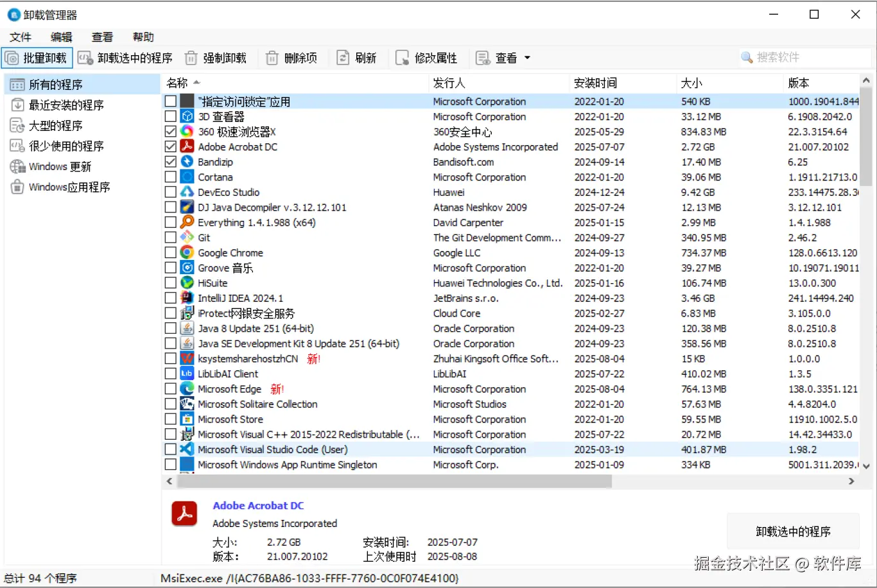Sort by the 名称 column header
This screenshot has width=877, height=588.
(x=295, y=83)
